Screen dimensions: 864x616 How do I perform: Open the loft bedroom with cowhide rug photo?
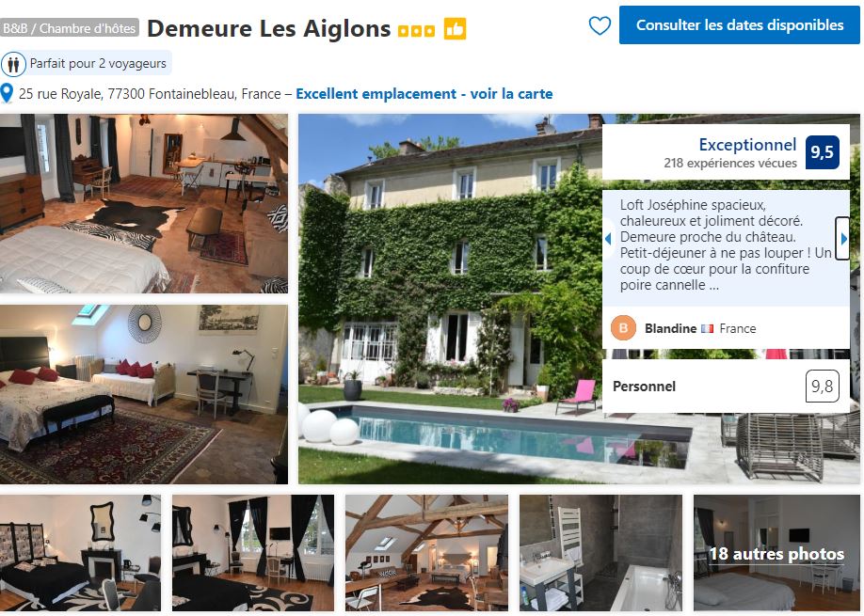(144, 204)
